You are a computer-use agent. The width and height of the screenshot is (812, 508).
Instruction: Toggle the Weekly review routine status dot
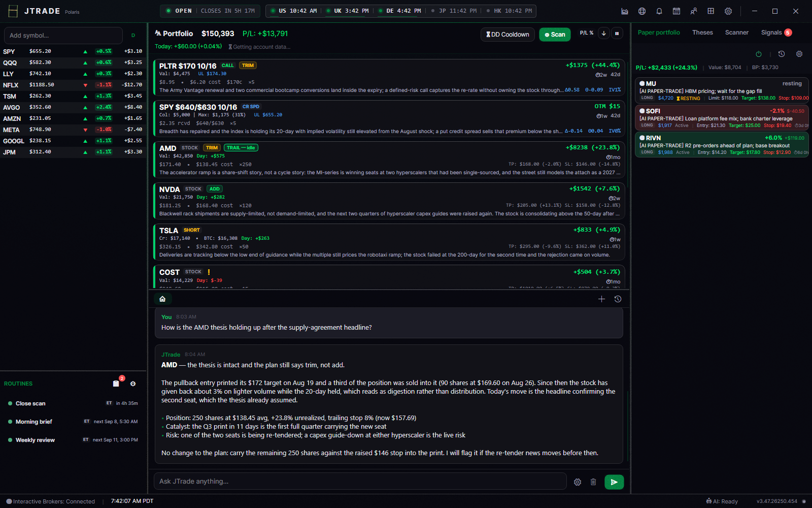pos(10,440)
